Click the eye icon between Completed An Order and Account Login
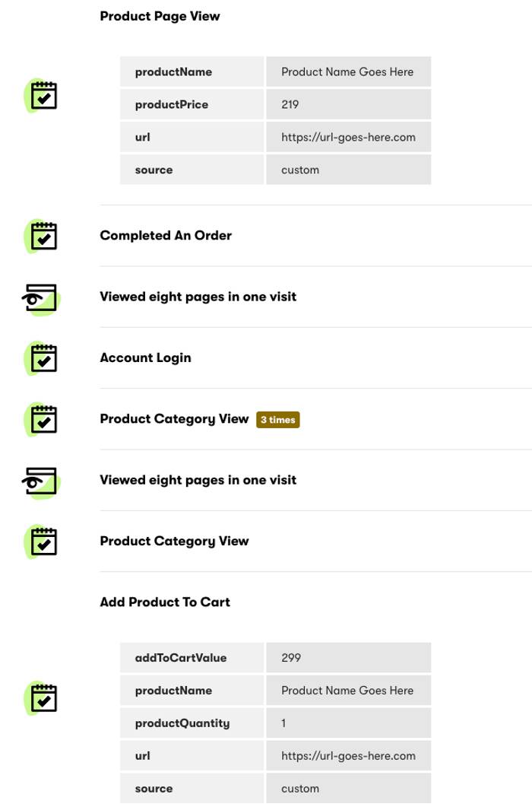This screenshot has height=807, width=532. (40, 297)
